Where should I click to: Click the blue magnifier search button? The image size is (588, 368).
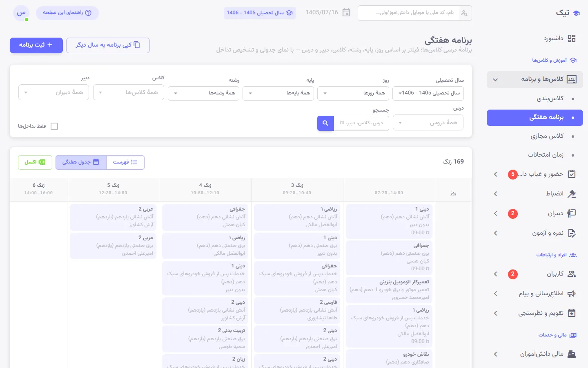pyautogui.click(x=325, y=123)
